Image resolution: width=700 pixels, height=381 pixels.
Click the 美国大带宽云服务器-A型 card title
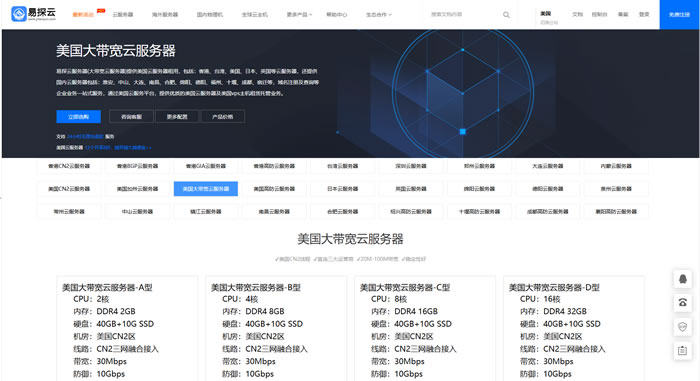point(107,287)
